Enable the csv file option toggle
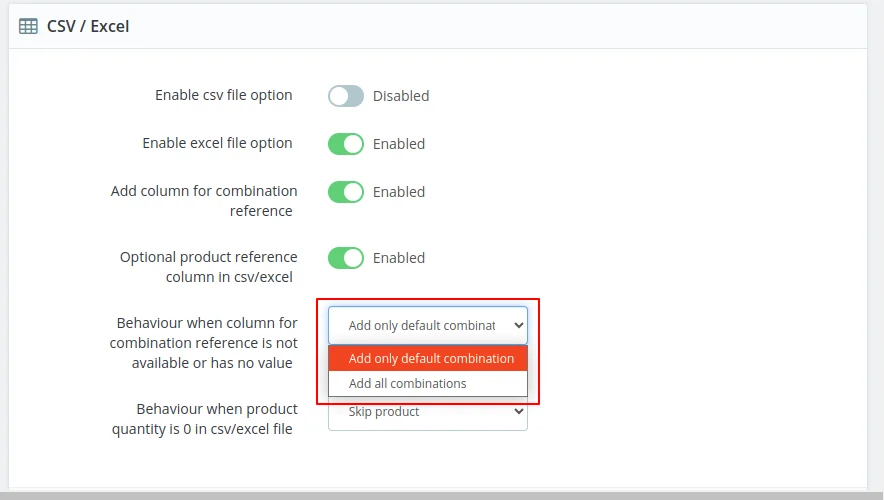 click(346, 96)
